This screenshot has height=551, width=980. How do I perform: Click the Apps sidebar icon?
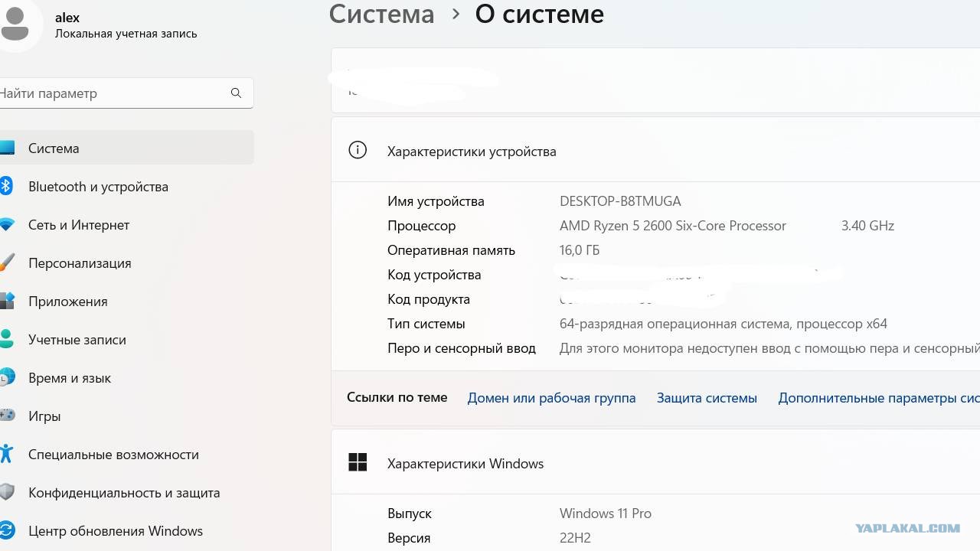pos(7,301)
